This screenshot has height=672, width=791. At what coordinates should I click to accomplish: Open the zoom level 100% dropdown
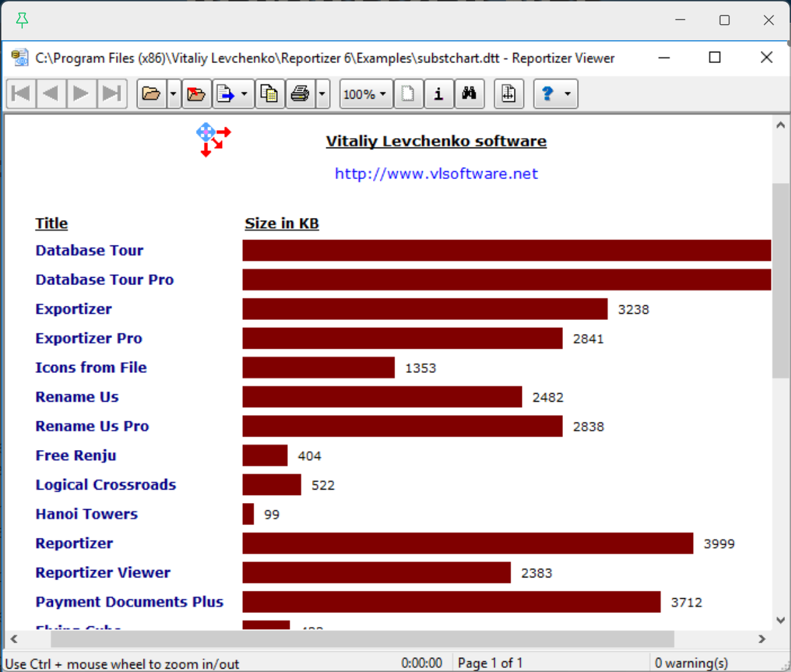pyautogui.click(x=365, y=94)
